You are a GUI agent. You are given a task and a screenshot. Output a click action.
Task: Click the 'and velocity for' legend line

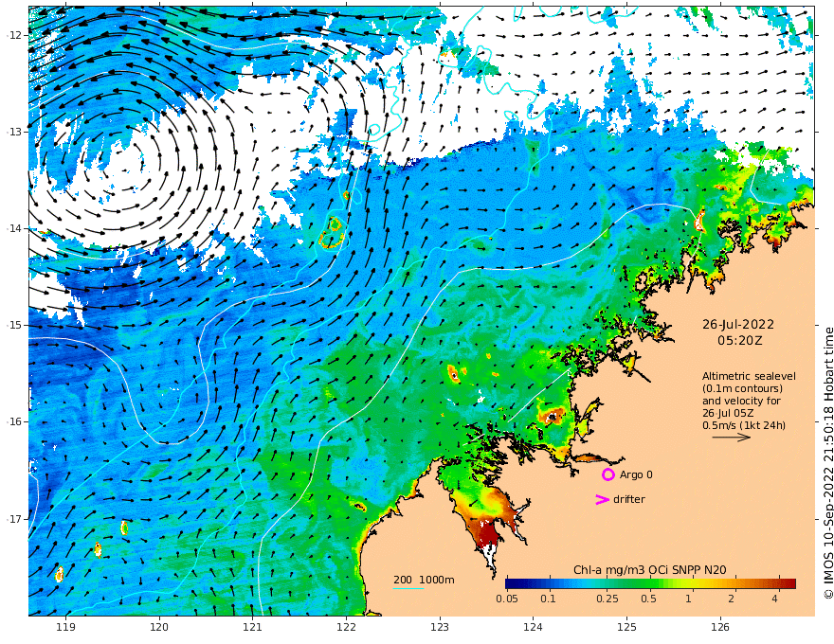tap(741, 401)
